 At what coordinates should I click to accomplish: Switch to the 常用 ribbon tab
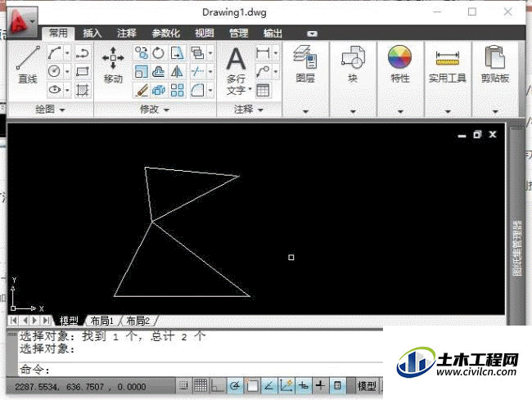point(58,33)
